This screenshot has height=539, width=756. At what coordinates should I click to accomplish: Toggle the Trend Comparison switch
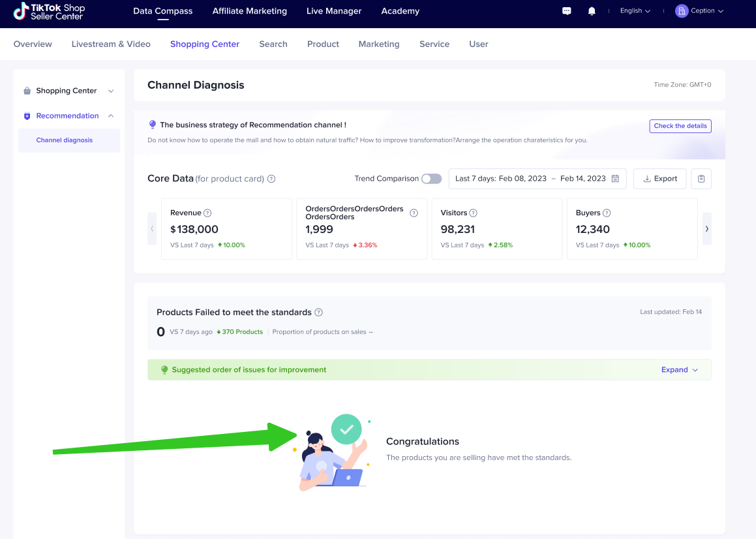coord(431,179)
